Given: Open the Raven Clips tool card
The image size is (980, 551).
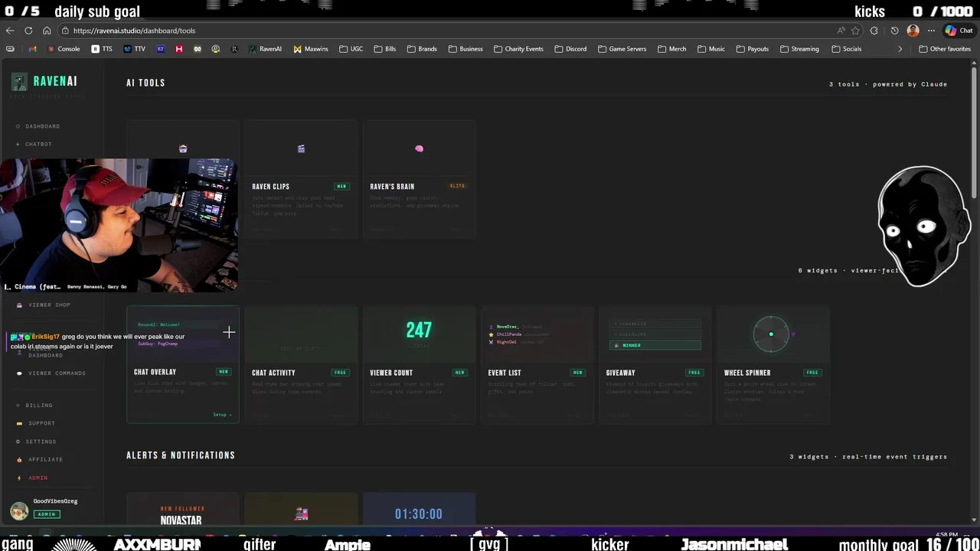Looking at the screenshot, I should [x=301, y=179].
